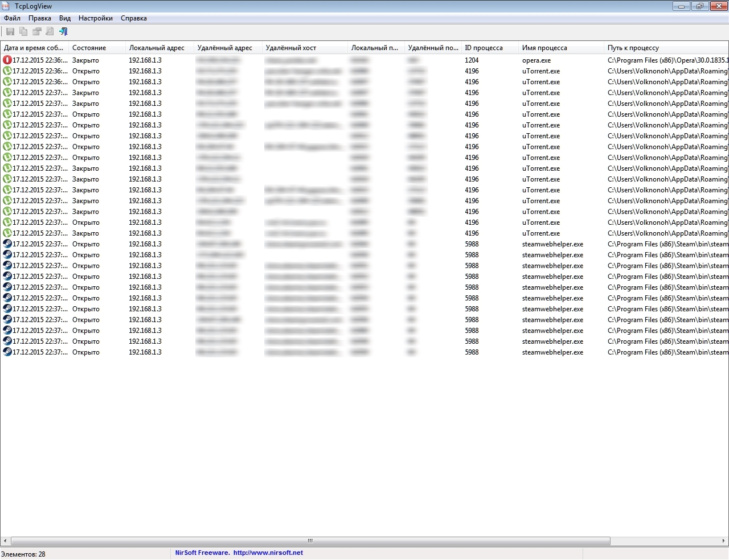This screenshot has height=560, width=729.
Task: Click the Save toolbar icon
Action: coord(10,32)
